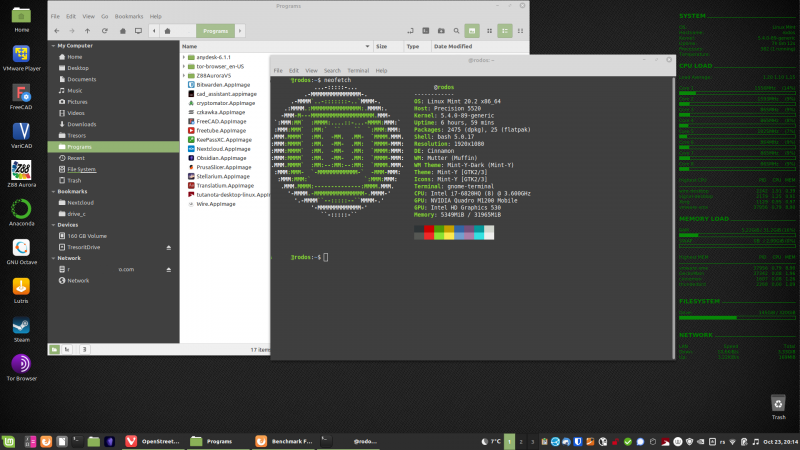Open search in the Nemo toolbar
Image resolution: width=800 pixels, height=450 pixels.
(x=457, y=31)
